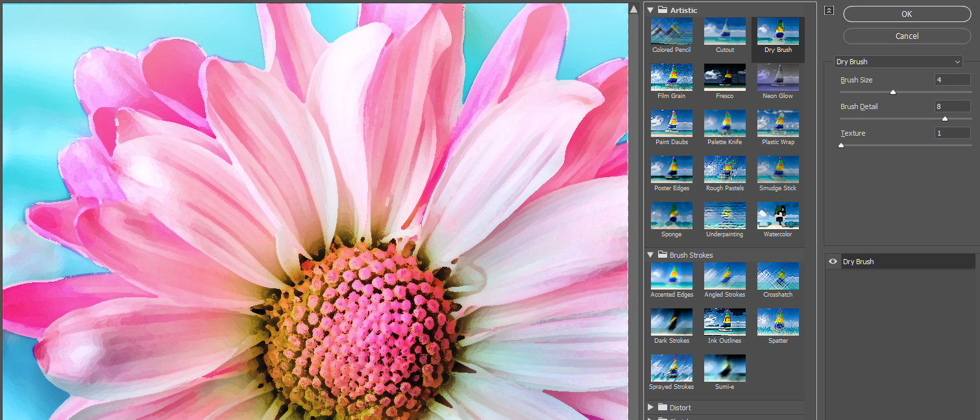980x420 pixels.
Task: Choose the Paint Daubs filter thumbnail
Action: pyautogui.click(x=672, y=123)
